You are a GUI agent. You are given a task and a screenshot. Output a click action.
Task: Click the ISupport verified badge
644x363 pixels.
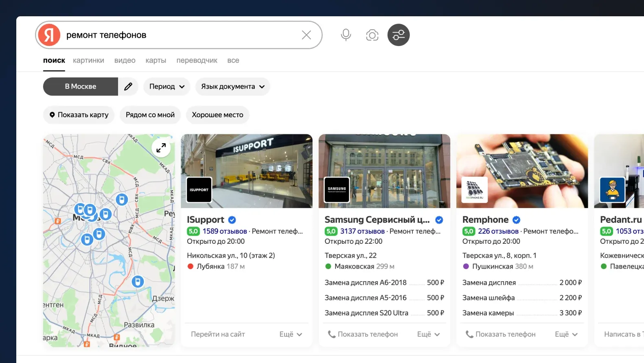232,220
